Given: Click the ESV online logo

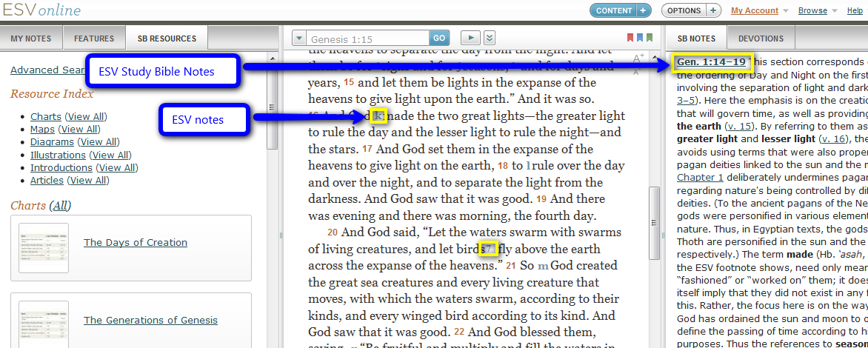Looking at the screenshot, I should tap(41, 10).
